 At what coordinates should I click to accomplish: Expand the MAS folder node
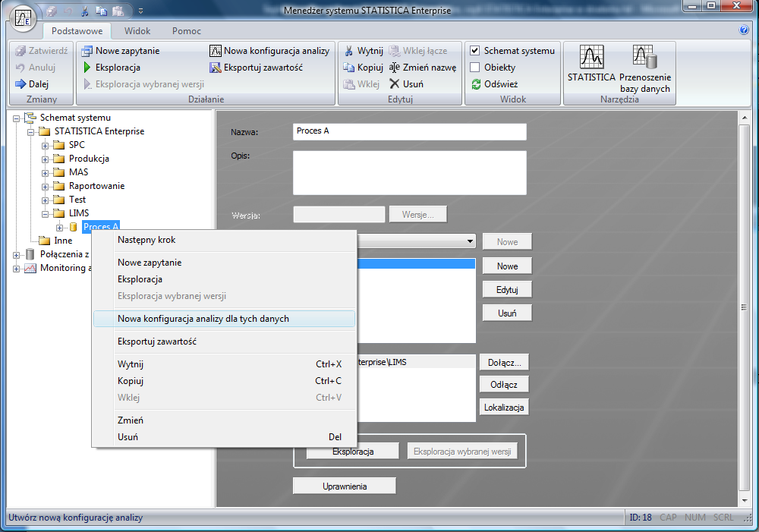[x=45, y=173]
